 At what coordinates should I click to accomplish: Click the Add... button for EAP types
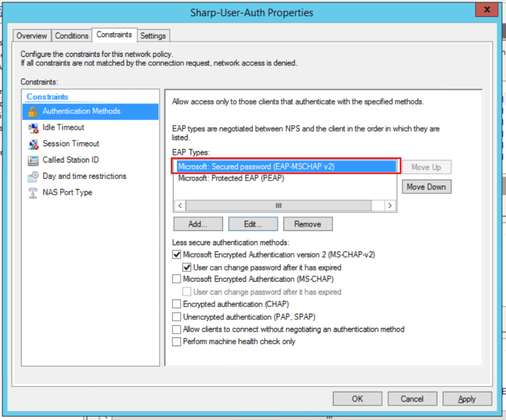(x=198, y=224)
